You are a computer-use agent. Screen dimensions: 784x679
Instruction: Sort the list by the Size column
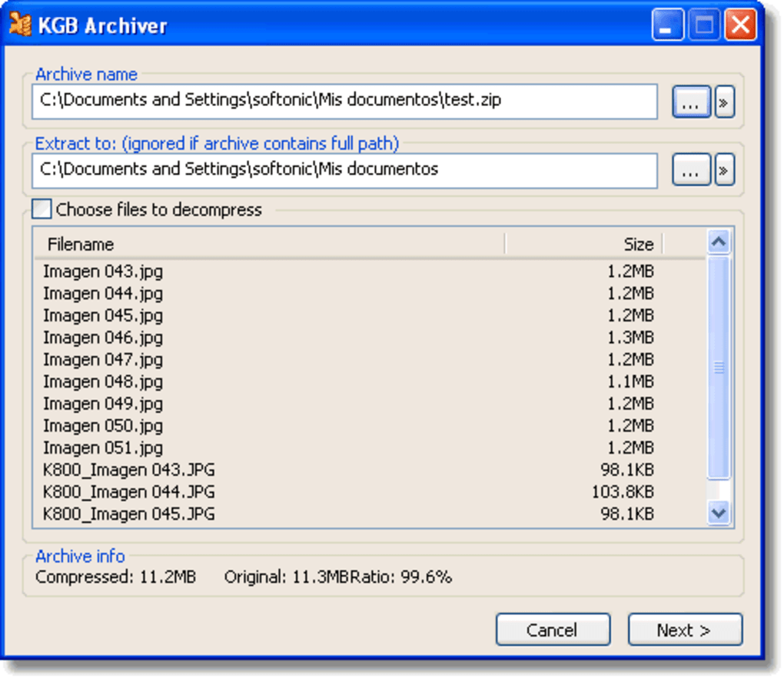pyautogui.click(x=638, y=244)
